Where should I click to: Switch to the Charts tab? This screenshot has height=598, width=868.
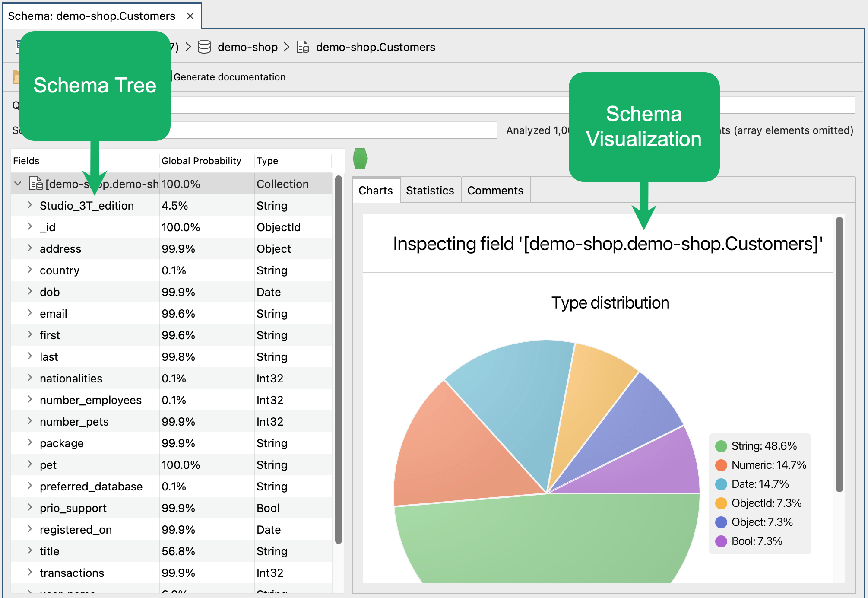[376, 190]
